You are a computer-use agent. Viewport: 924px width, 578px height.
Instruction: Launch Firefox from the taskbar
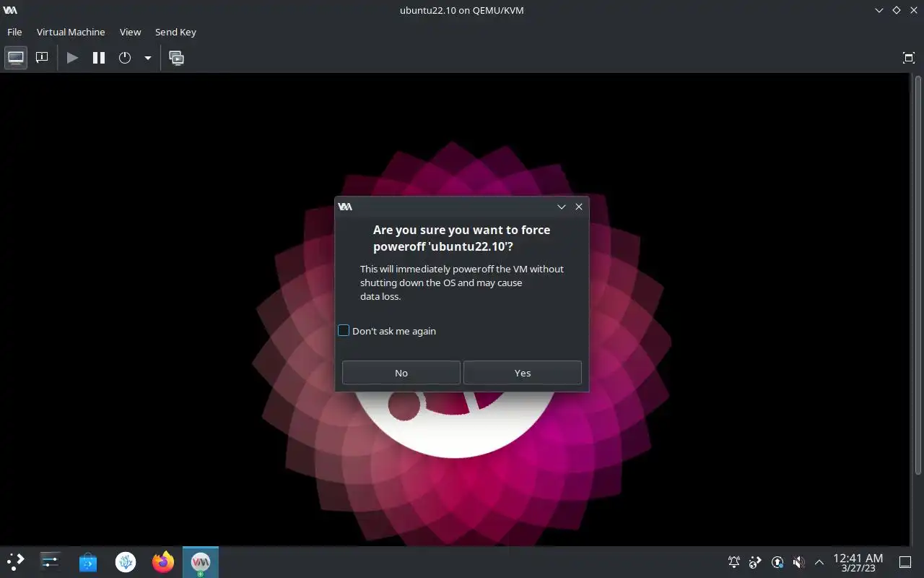[163, 561]
